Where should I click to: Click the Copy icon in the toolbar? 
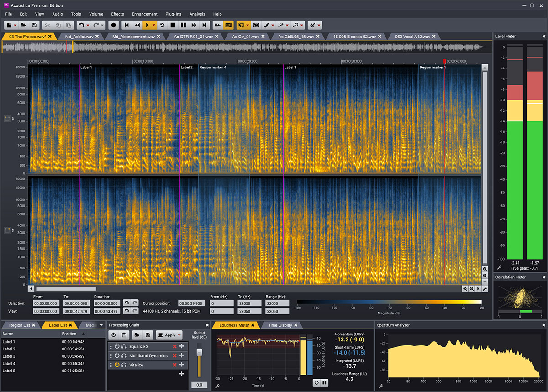pyautogui.click(x=58, y=25)
